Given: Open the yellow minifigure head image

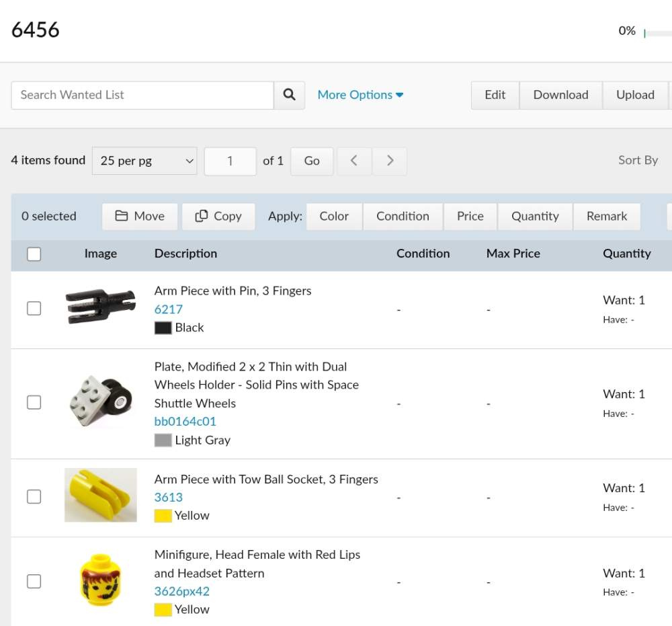Looking at the screenshot, I should 100,580.
